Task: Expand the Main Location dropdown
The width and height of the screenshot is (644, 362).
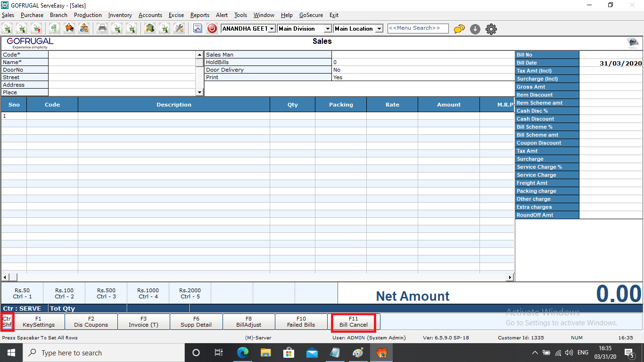Action: [379, 29]
